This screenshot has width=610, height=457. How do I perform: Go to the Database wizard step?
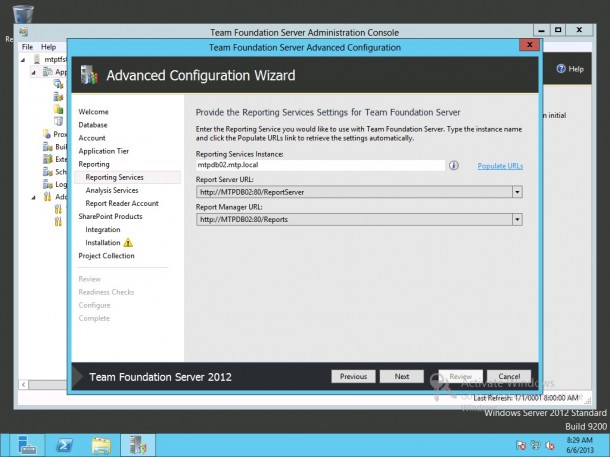pyautogui.click(x=93, y=125)
